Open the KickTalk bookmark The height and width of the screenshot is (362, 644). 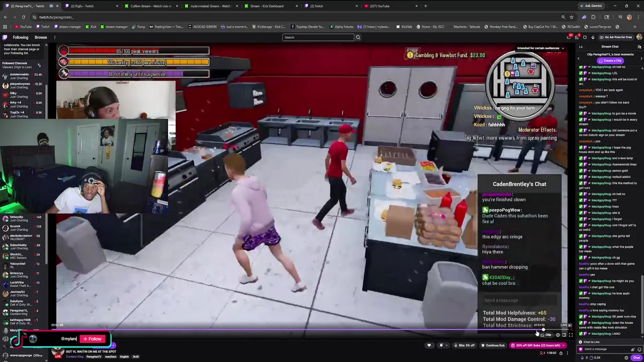point(404,27)
